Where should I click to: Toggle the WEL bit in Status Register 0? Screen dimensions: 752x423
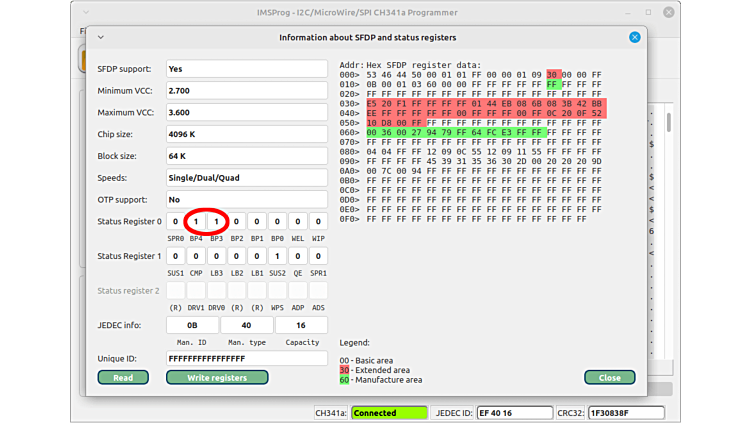pos(298,222)
